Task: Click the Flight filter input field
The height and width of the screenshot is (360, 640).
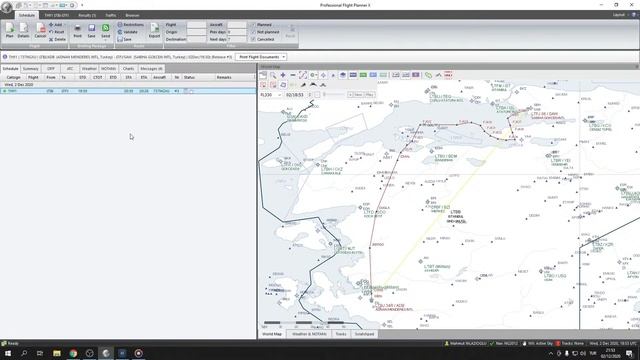Action: point(196,25)
